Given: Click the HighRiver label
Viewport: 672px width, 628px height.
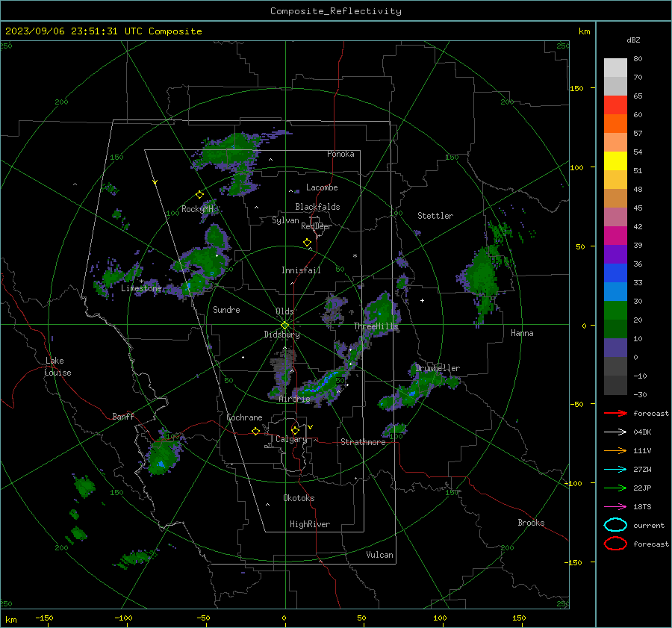Looking at the screenshot, I should point(310,524).
